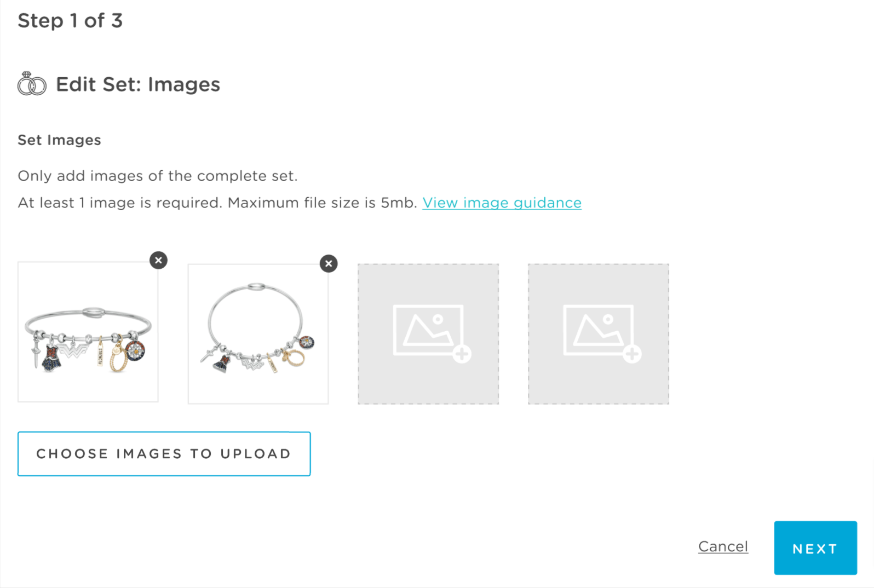Click the Edit Set: Images title
874x588 pixels.
[x=138, y=84]
